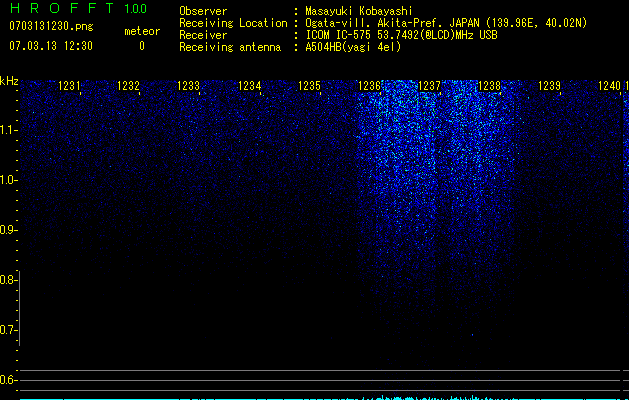Click the HROFFT 1.0.0 title text
This screenshot has height=400, width=629.
tap(78, 8)
